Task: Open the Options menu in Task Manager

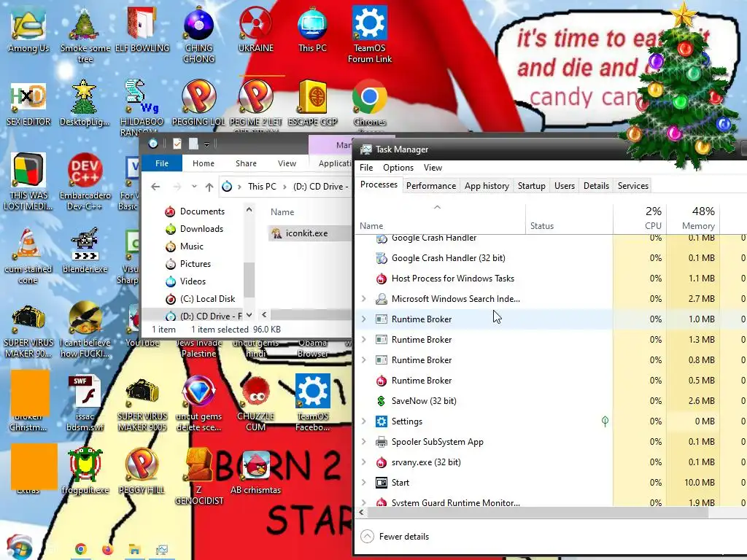Action: [398, 168]
